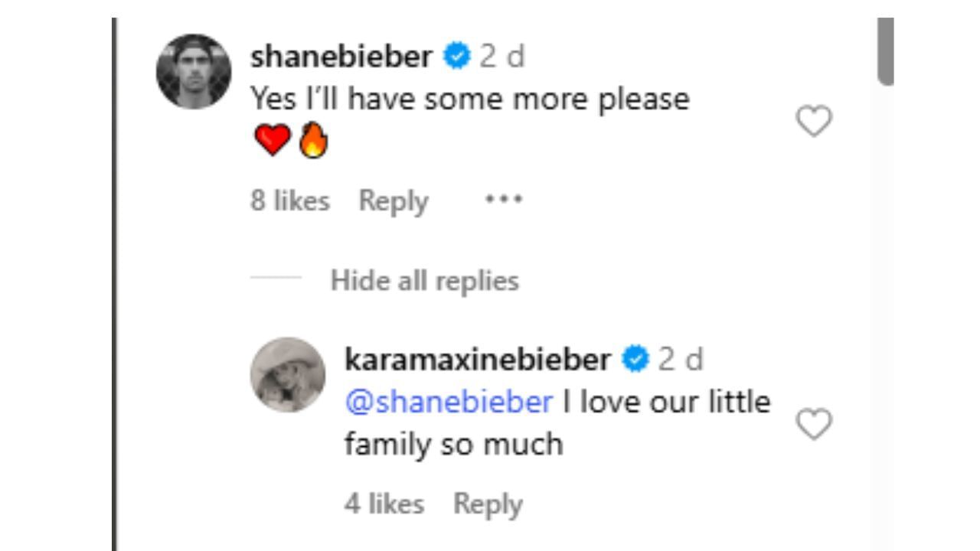Viewport: 980px width, 551px height.
Task: Click shanebieber's verified badge
Action: click(x=456, y=54)
